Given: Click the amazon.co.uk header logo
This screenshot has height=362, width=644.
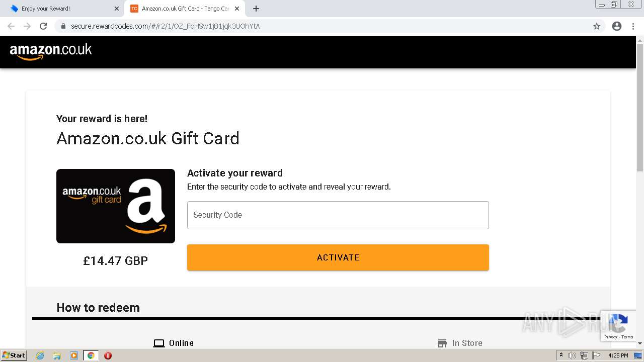Looking at the screenshot, I should point(51,51).
